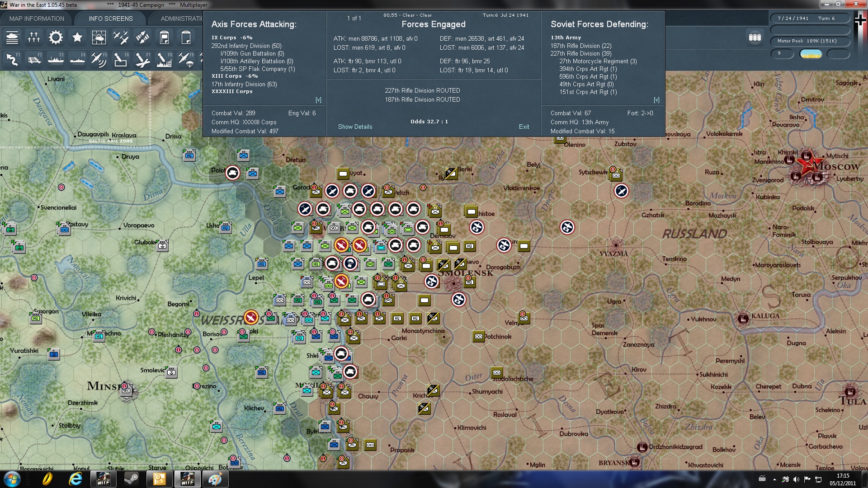This screenshot has width=868, height=488.
Task: Click the clear weather indicator swatch
Action: pyautogui.click(x=811, y=54)
